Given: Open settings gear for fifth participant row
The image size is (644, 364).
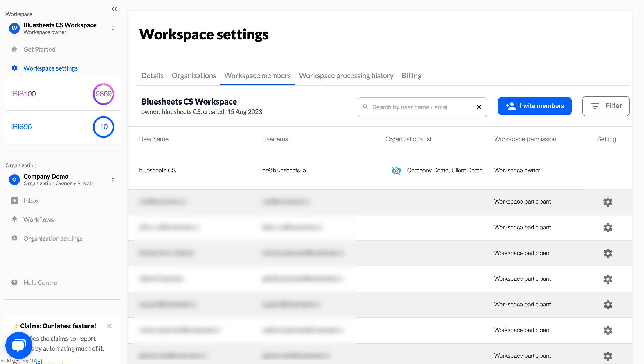Looking at the screenshot, I should pyautogui.click(x=608, y=305).
